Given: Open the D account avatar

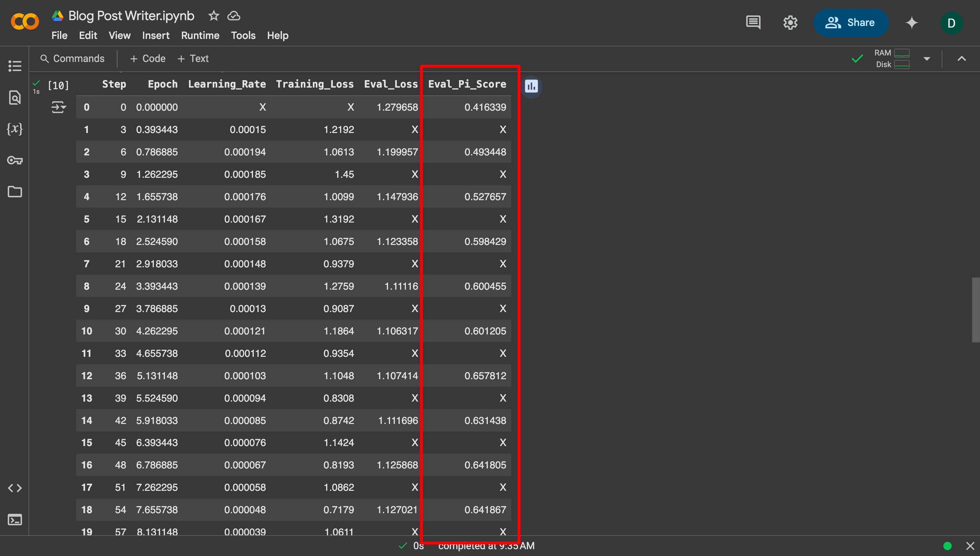Looking at the screenshot, I should (951, 23).
